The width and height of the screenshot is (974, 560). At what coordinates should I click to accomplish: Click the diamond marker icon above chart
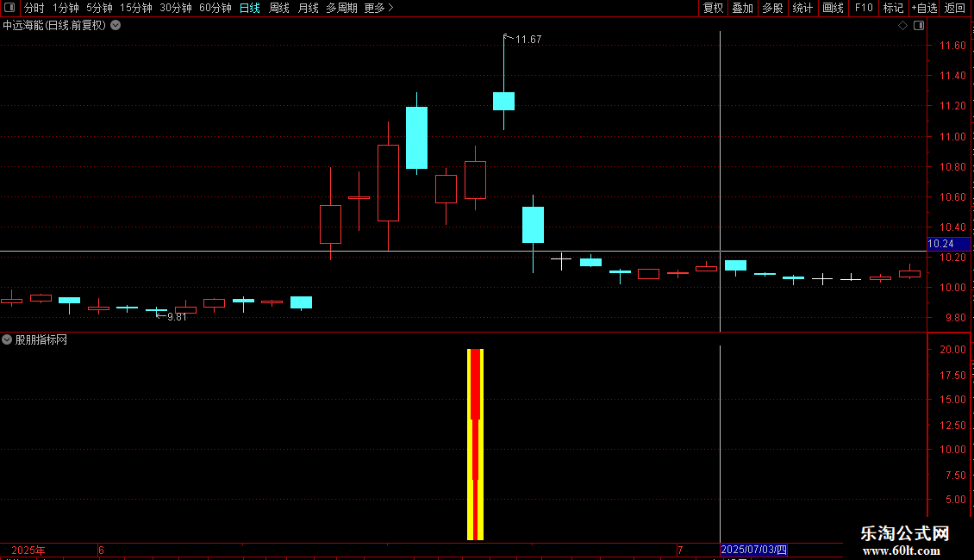[902, 26]
